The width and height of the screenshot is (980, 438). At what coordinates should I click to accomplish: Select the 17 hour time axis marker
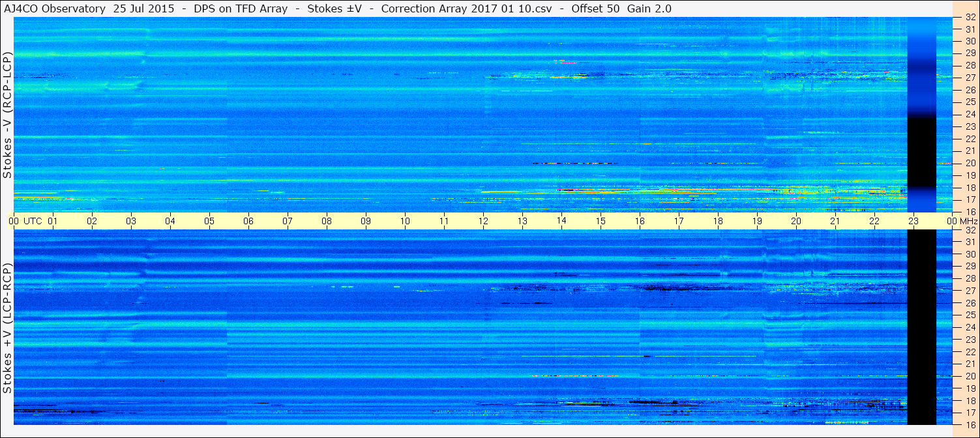pyautogui.click(x=679, y=221)
